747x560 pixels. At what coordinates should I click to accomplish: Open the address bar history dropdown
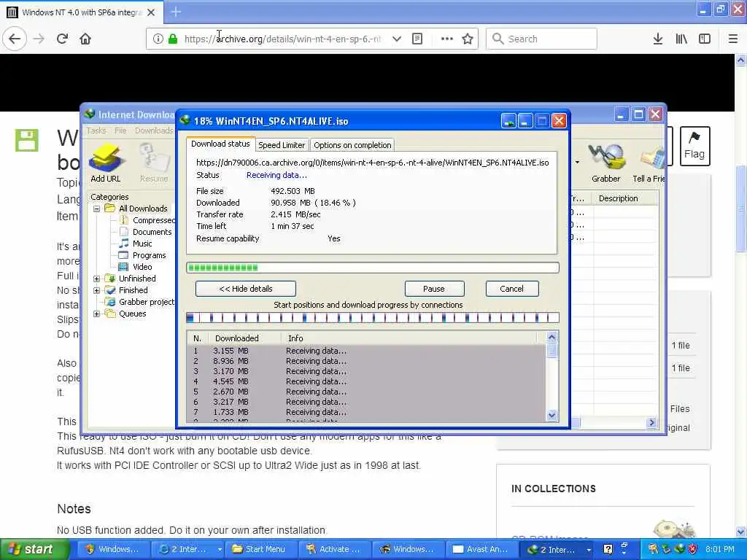(x=396, y=39)
